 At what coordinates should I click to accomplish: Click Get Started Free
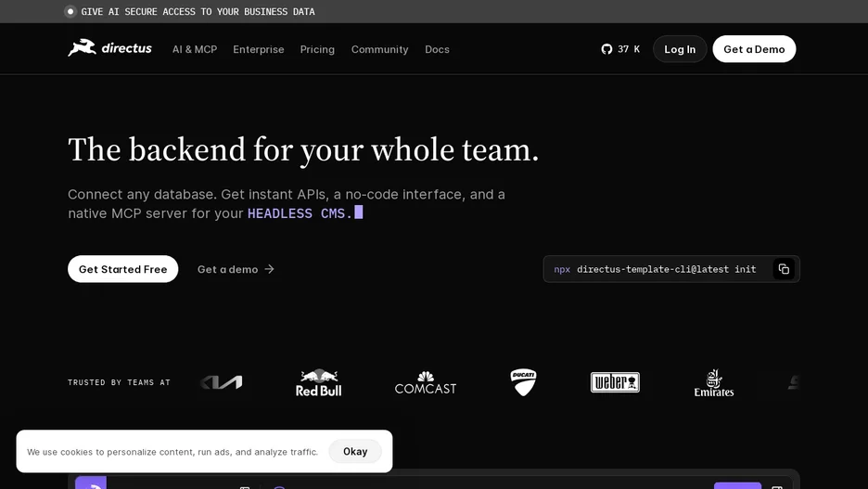coord(123,269)
